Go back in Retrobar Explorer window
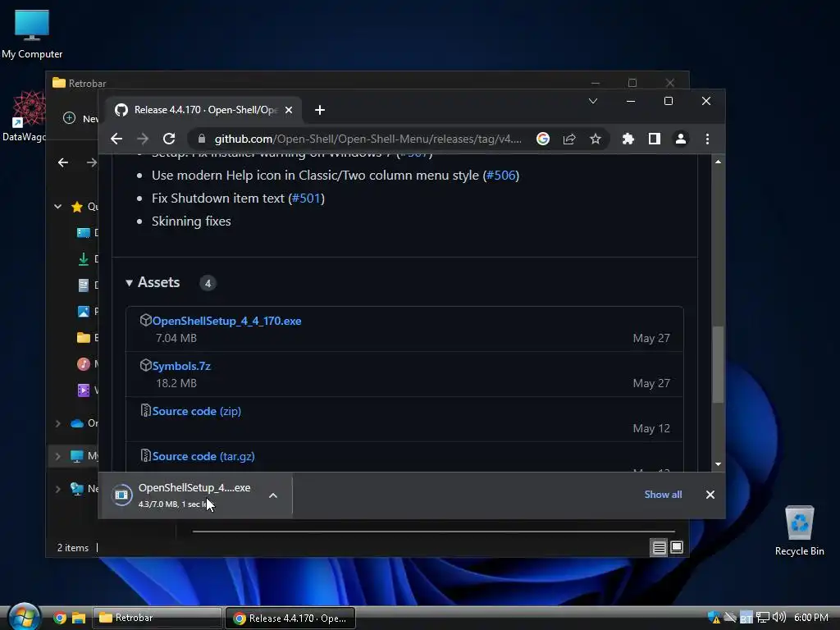 63,162
